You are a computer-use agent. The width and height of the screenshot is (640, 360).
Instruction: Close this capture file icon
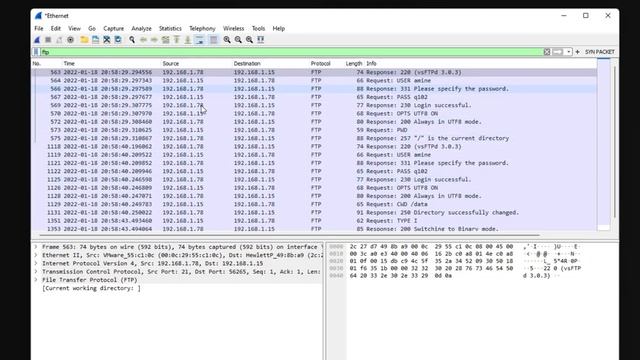(107, 40)
